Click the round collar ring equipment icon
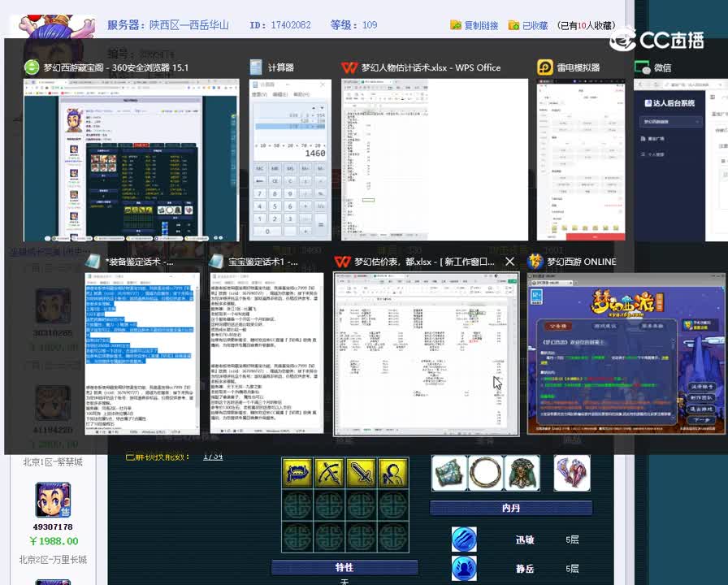This screenshot has width=728, height=585. pos(486,473)
